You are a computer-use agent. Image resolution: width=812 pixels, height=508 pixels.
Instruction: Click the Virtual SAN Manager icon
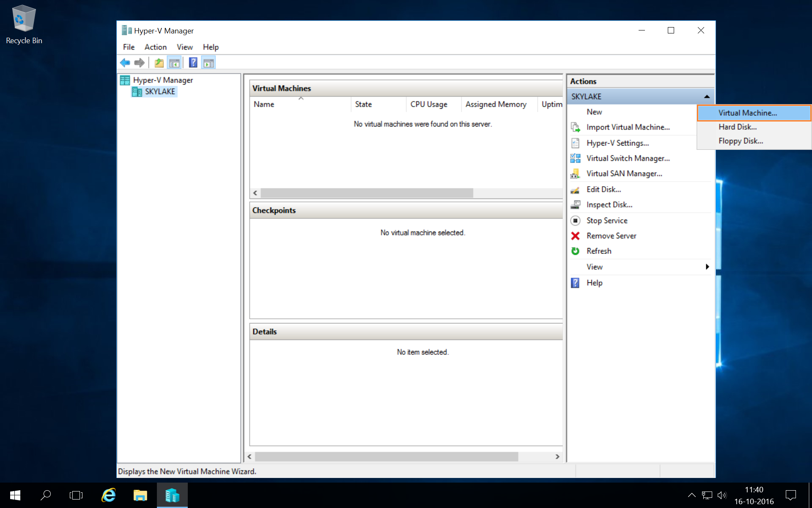point(576,174)
